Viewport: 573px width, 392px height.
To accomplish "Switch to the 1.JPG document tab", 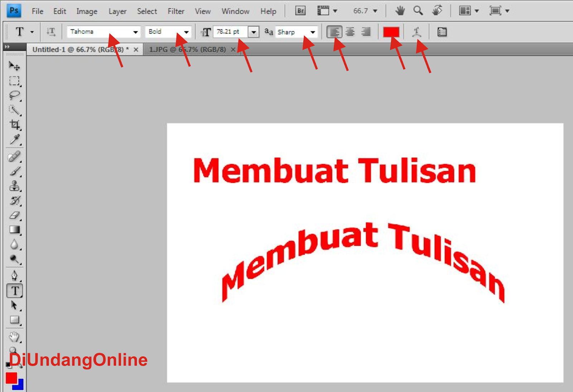I will (188, 49).
